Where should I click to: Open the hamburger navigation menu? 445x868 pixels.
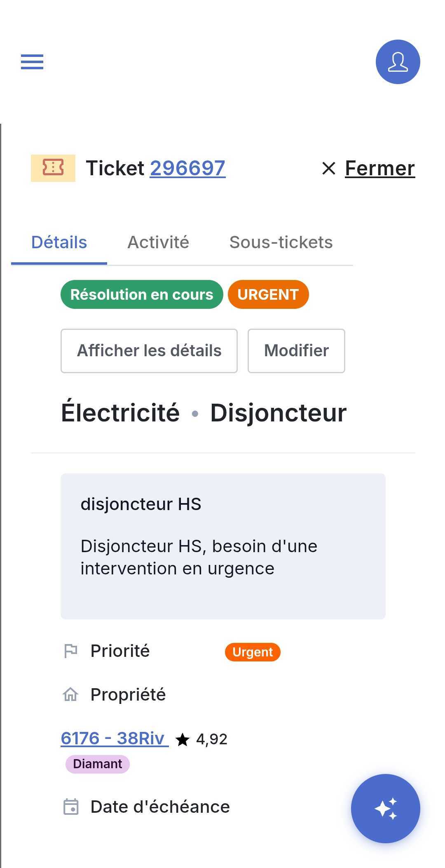click(x=32, y=62)
